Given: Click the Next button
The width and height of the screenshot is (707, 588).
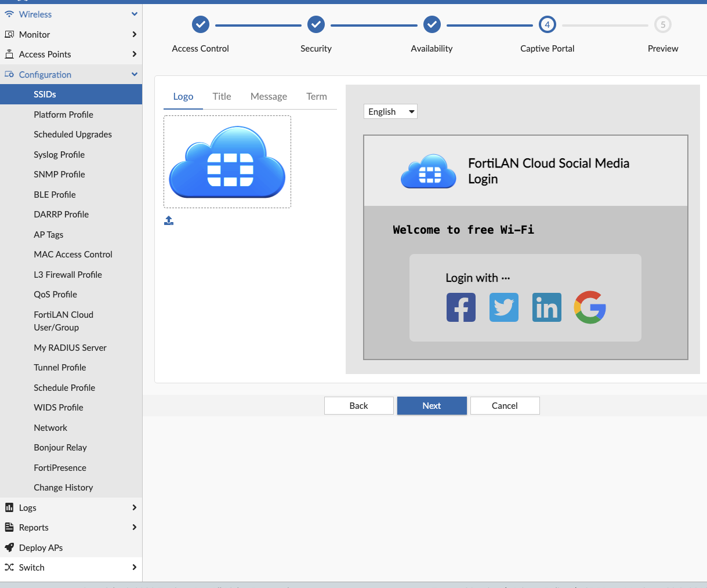Looking at the screenshot, I should [x=432, y=405].
